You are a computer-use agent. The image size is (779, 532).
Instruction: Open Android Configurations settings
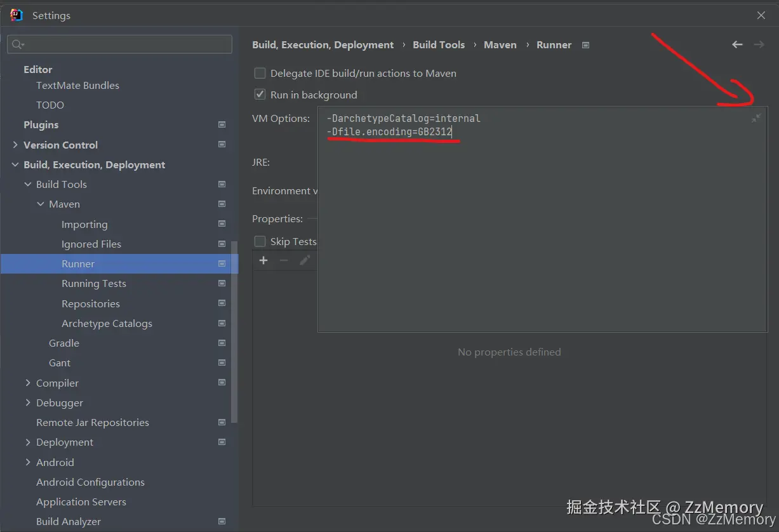pyautogui.click(x=90, y=482)
